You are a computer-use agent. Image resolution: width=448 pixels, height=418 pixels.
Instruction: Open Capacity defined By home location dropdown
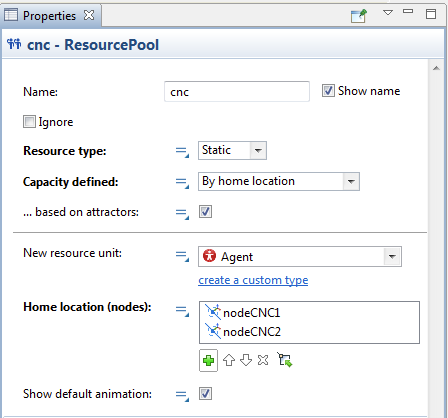(279, 182)
